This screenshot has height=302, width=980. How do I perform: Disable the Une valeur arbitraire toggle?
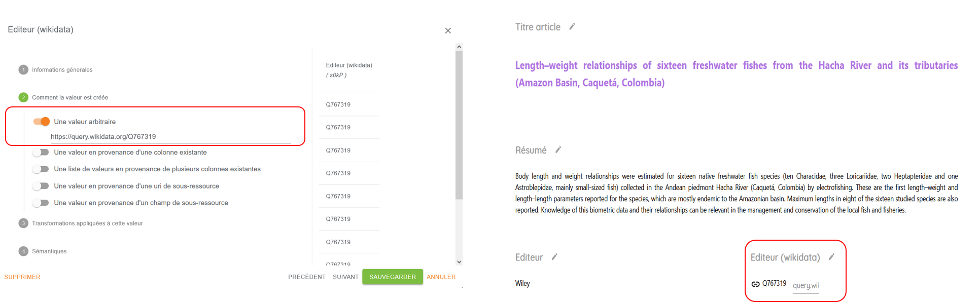(x=41, y=122)
